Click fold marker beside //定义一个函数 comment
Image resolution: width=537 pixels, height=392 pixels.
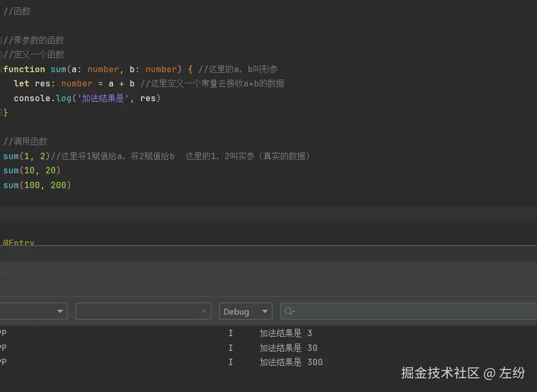[x=1, y=54]
